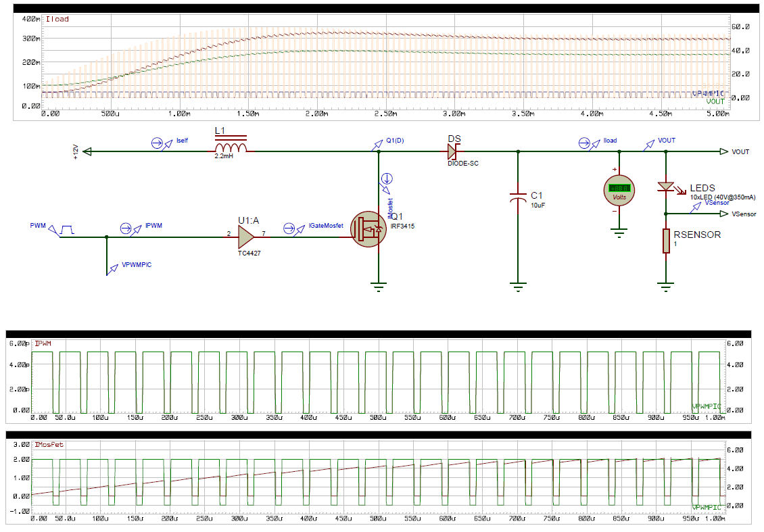Image resolution: width=764 pixels, height=532 pixels.
Task: Click the 10xLED (40V@350mA) description text
Action: pyautogui.click(x=723, y=197)
